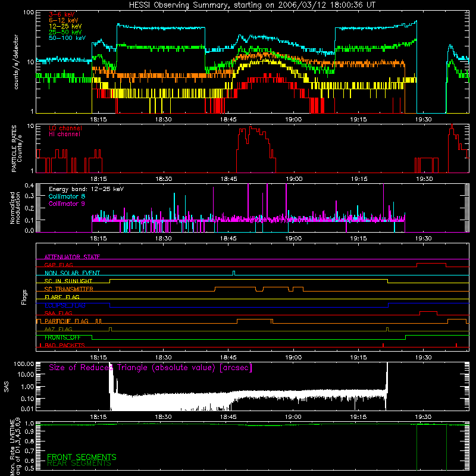The image size is (476, 476).
Task: Click the Mon. Rate LIVETIME axis label
Action: [x=15, y=447]
